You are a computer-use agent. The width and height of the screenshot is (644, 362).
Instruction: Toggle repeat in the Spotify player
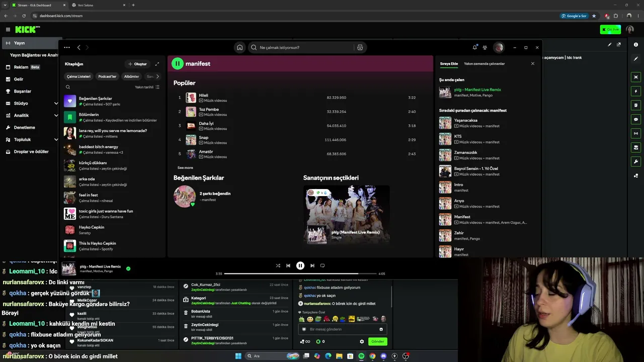(x=323, y=265)
